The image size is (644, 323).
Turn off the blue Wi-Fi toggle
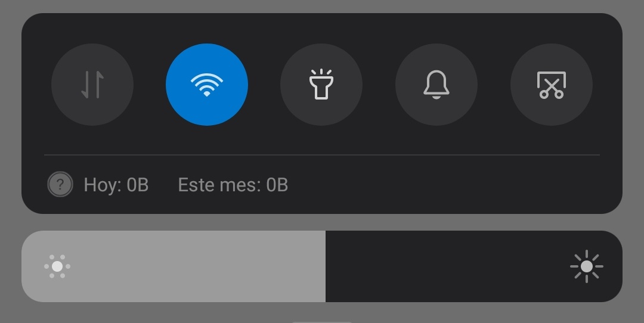pyautogui.click(x=206, y=85)
